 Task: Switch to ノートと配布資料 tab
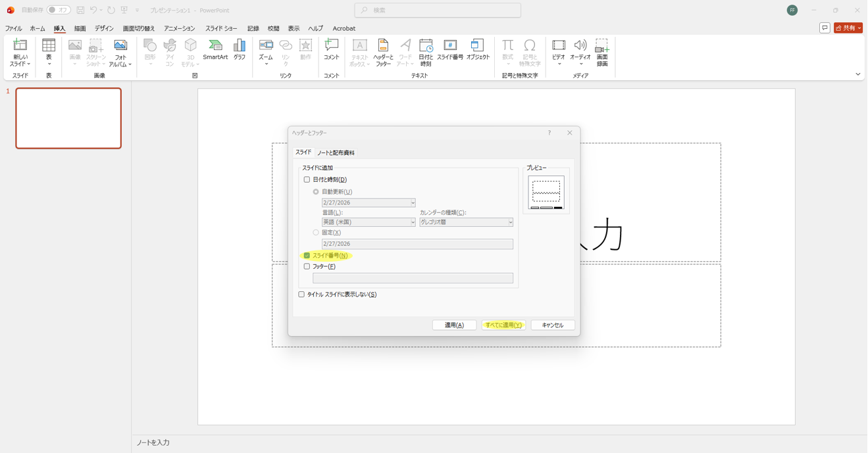336,153
